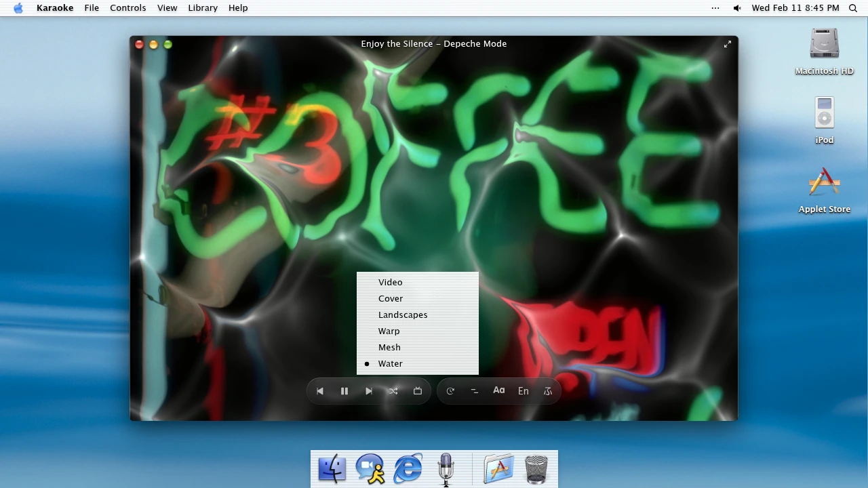
Task: Choose Mesh from the background menu
Action: [x=418, y=347]
